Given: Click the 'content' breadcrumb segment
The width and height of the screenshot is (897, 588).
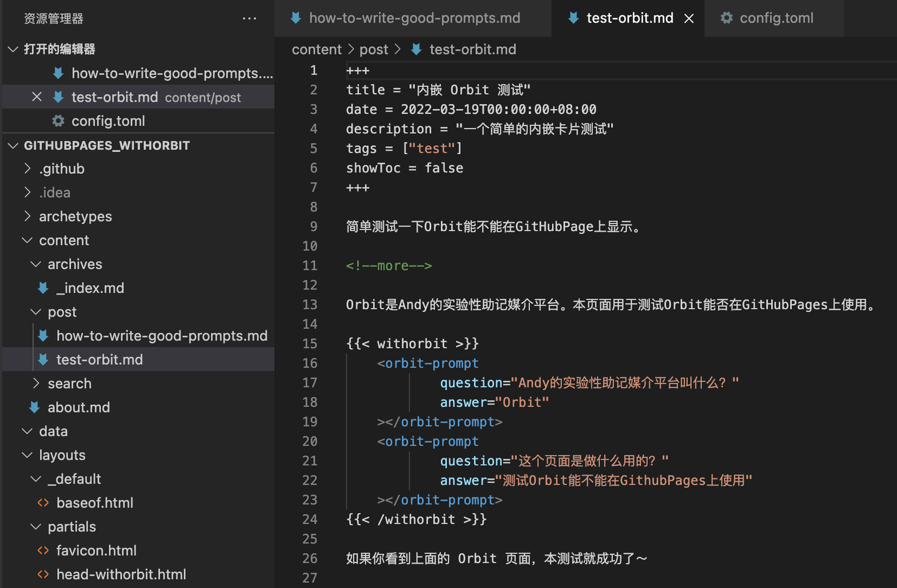Looking at the screenshot, I should pyautogui.click(x=316, y=49).
